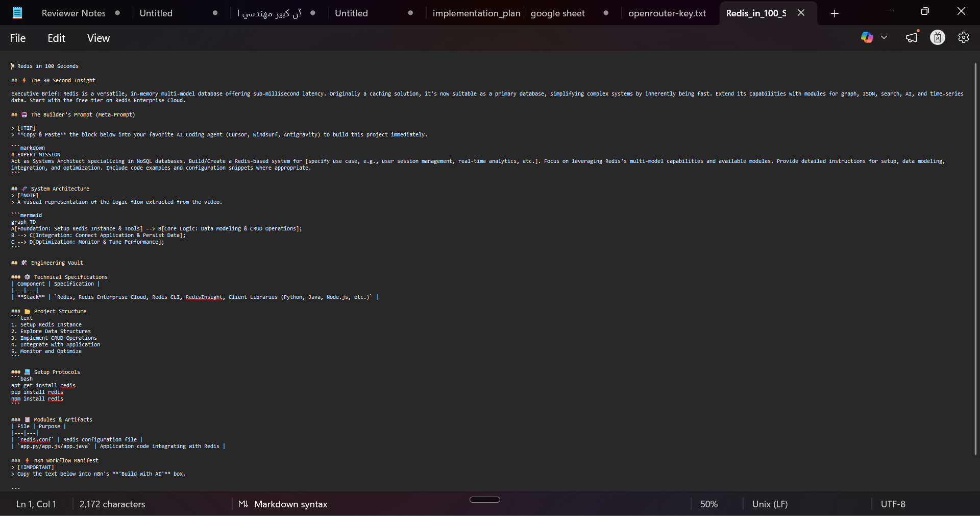
Task: Create a new tab with the plus icon
Action: coord(835,13)
